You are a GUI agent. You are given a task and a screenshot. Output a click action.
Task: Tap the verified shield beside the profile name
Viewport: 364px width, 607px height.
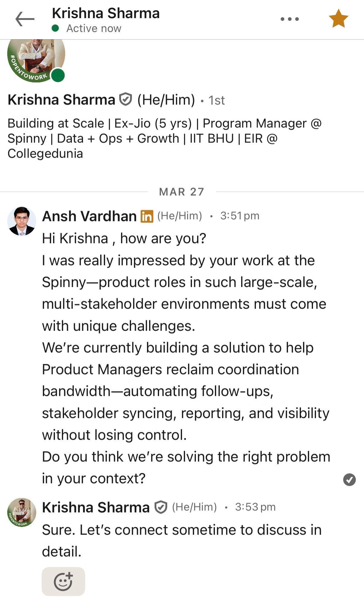tap(126, 99)
